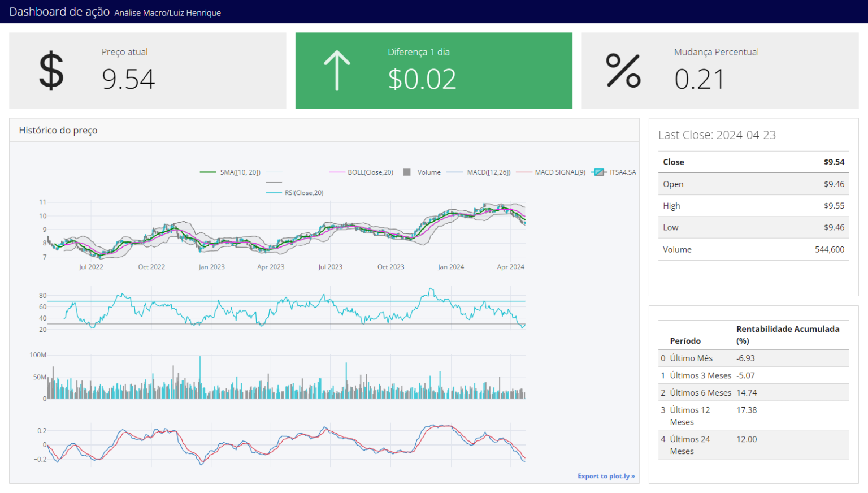Screen dimensions: 868x493
Task: Select Análise Macro/Luiz Henrique in the navbar
Action: pos(167,12)
